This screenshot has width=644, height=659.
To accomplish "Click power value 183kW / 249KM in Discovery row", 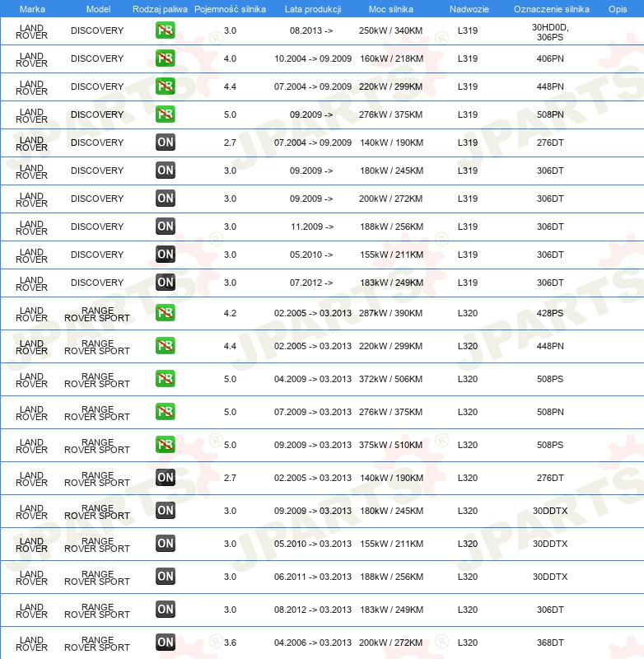I will [x=391, y=283].
